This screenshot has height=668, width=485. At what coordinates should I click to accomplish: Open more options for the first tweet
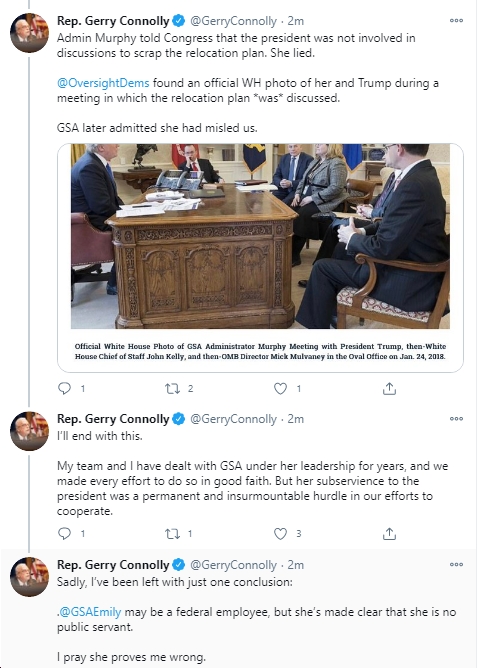click(x=456, y=20)
